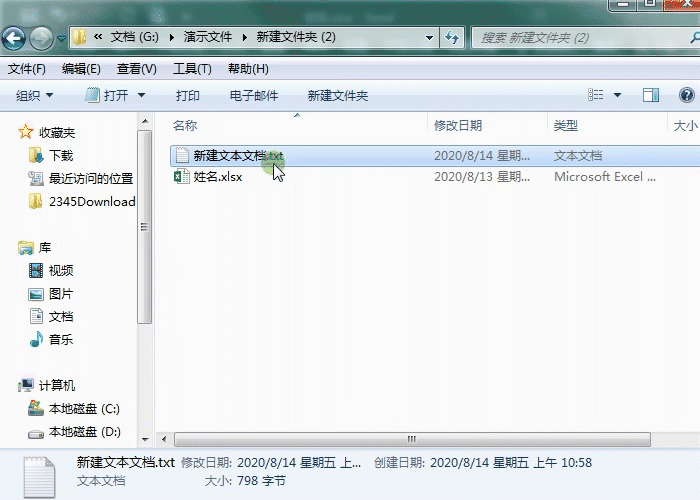Open help with the question mark icon
The width and height of the screenshot is (700, 500).
[x=687, y=95]
